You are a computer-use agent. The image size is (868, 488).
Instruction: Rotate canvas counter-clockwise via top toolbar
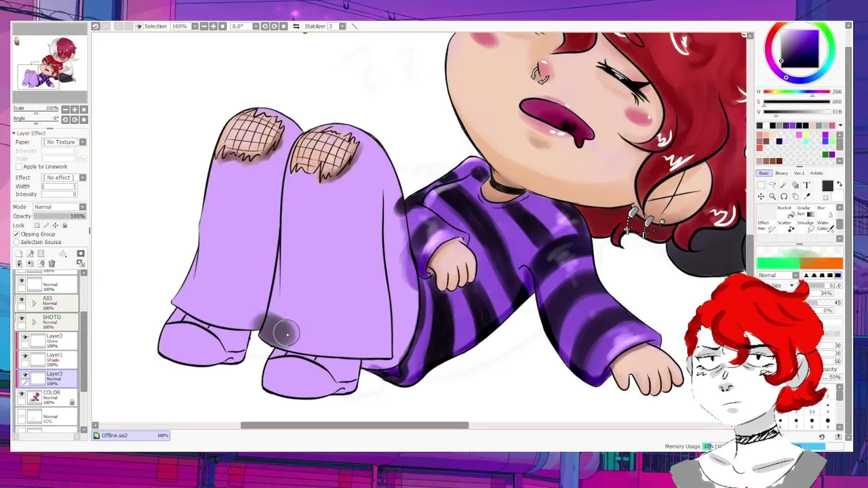pos(264,26)
